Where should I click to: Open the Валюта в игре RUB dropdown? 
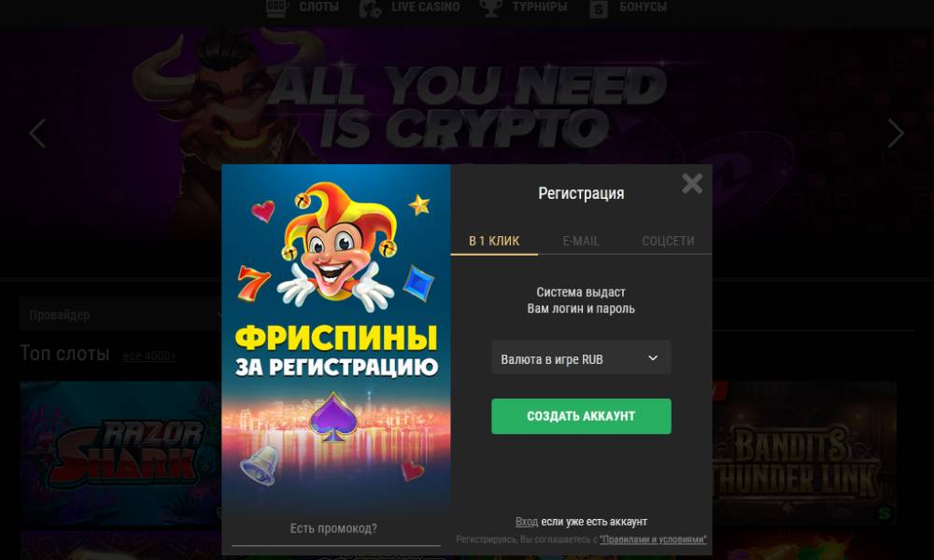coord(581,358)
